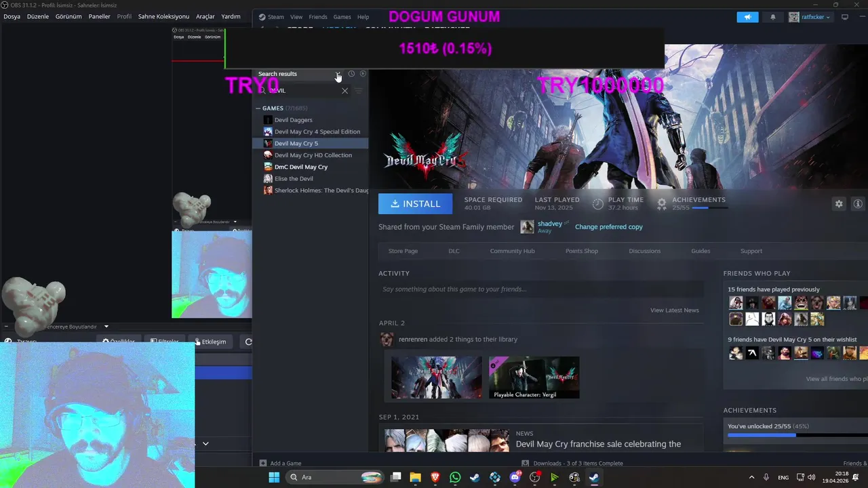Select Devil May Cry 5 list entry

311,144
